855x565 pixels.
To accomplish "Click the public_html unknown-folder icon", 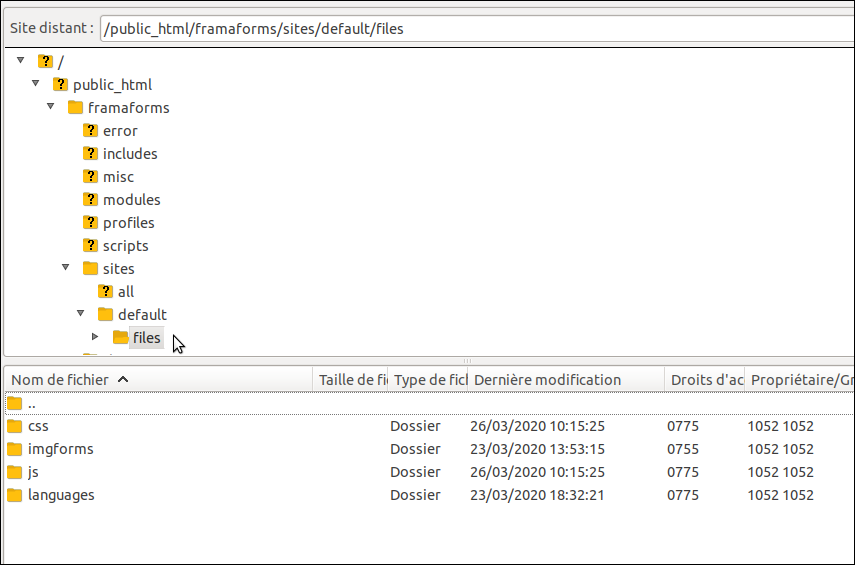I will (x=61, y=85).
